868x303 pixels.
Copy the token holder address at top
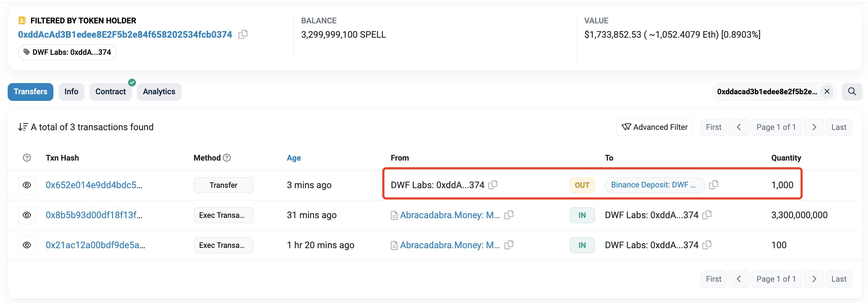click(243, 34)
